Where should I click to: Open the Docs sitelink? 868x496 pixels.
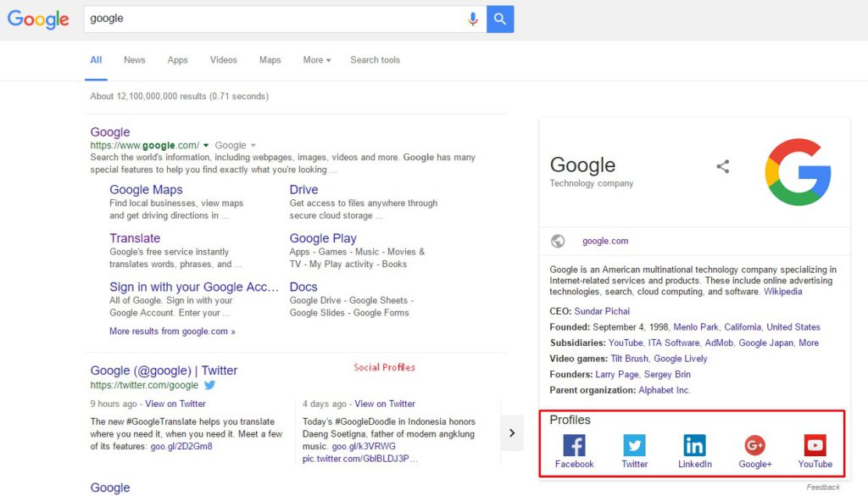click(x=303, y=287)
